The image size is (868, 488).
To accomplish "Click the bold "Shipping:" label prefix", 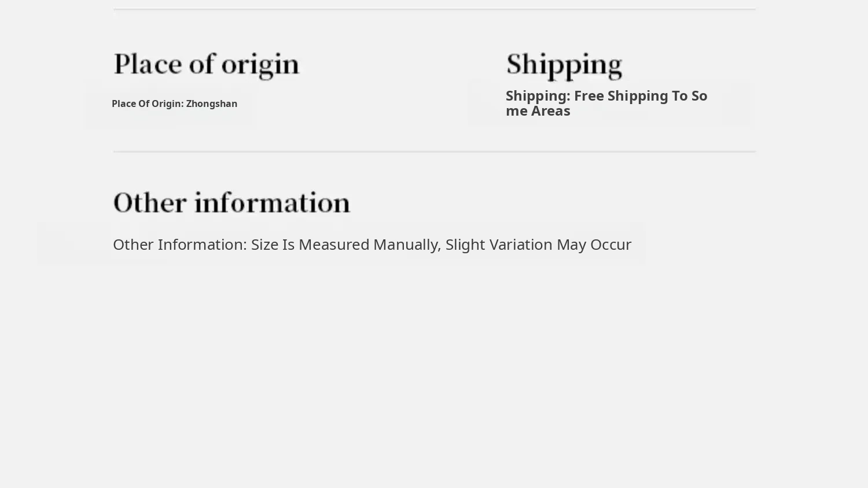I will (x=538, y=96).
